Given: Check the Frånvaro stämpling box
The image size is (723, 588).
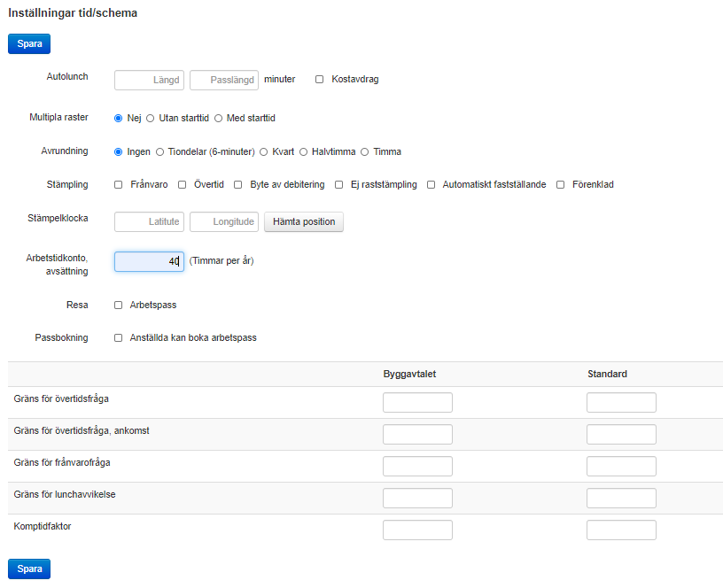Looking at the screenshot, I should click(x=119, y=185).
